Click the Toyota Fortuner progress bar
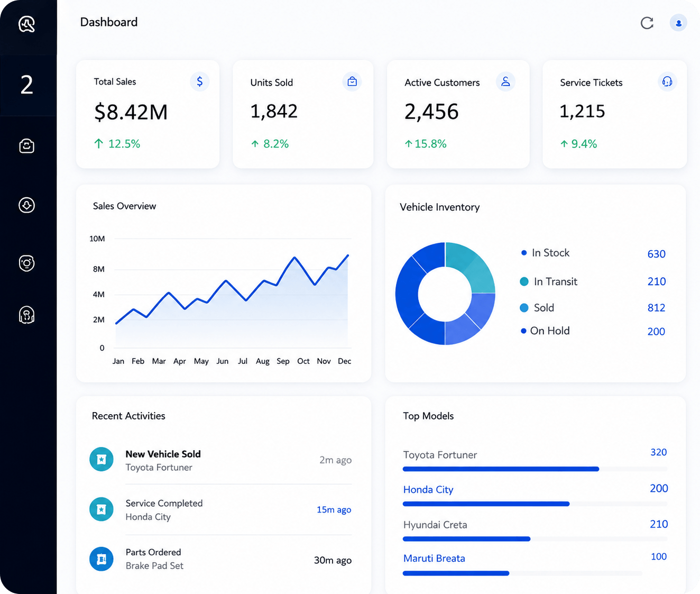Viewport: 700px width, 594px height. [535, 469]
